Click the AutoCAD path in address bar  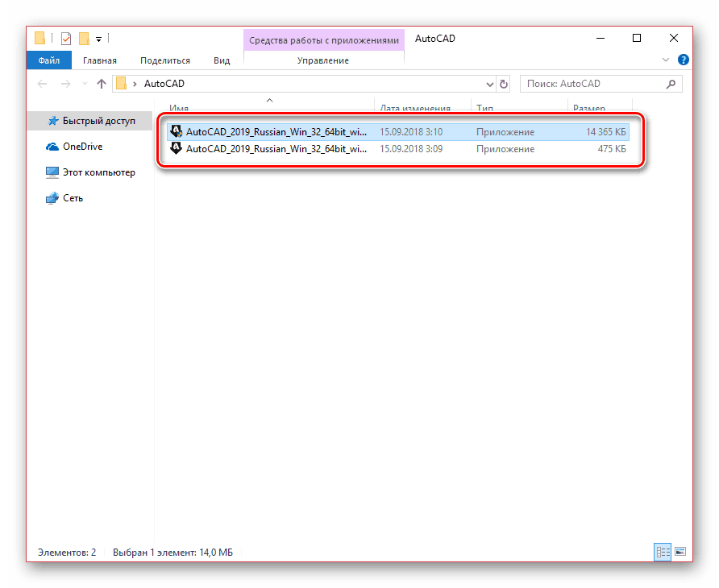(x=164, y=84)
